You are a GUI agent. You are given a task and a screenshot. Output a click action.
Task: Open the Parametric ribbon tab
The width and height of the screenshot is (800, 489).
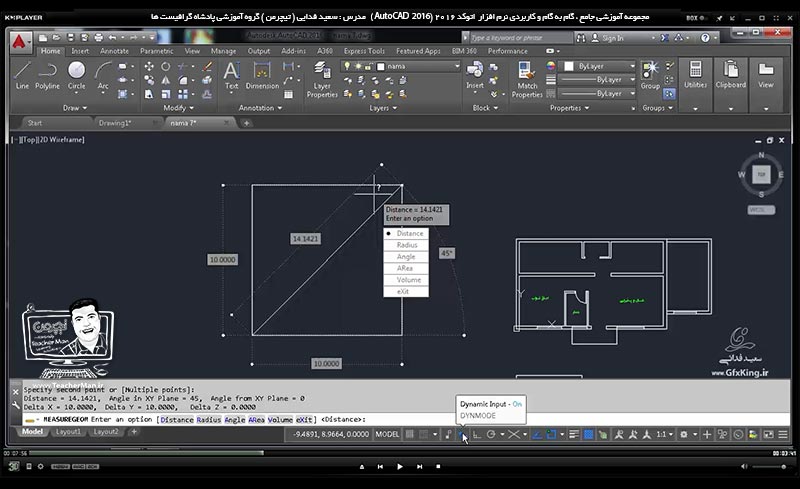tap(157, 51)
